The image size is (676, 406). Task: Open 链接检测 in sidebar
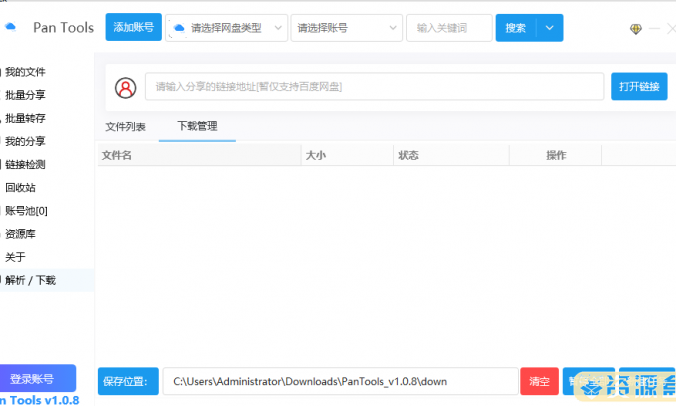25,165
